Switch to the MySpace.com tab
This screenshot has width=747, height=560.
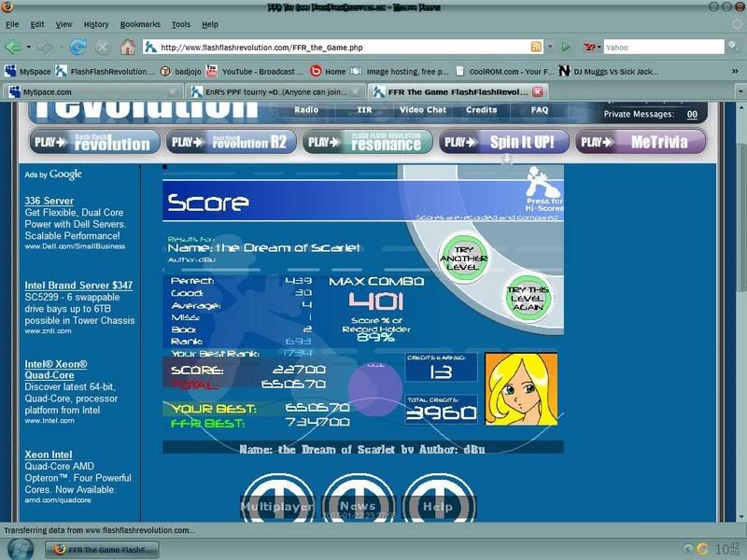(89, 91)
